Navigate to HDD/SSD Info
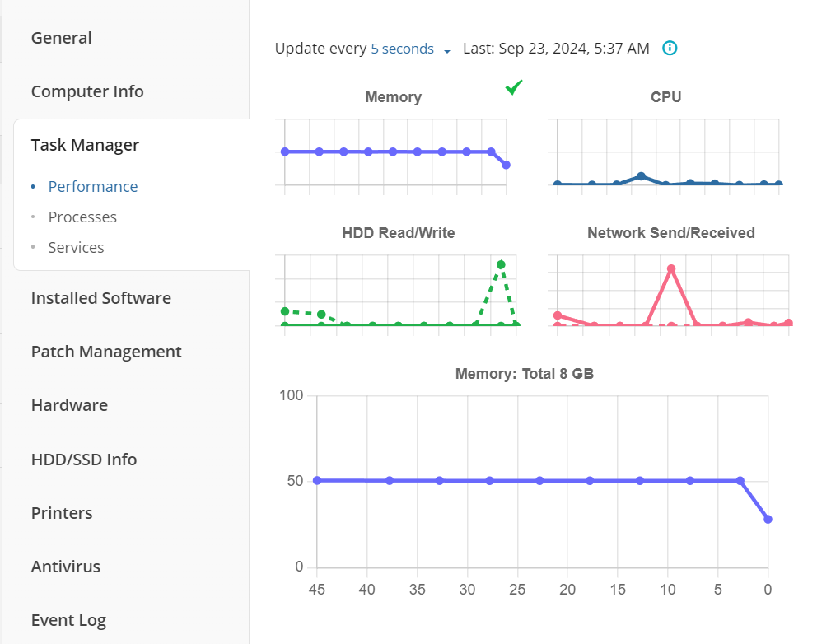This screenshot has width=817, height=644. (84, 460)
